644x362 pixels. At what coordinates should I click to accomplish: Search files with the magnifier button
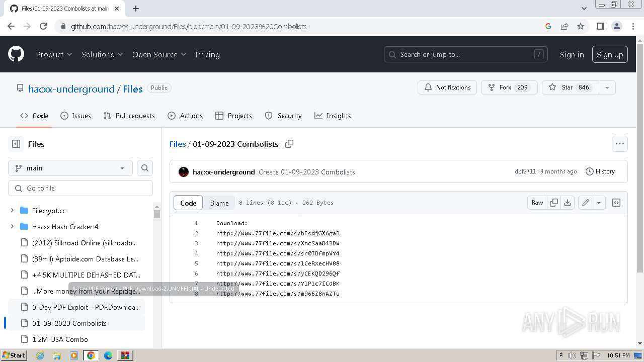click(145, 168)
